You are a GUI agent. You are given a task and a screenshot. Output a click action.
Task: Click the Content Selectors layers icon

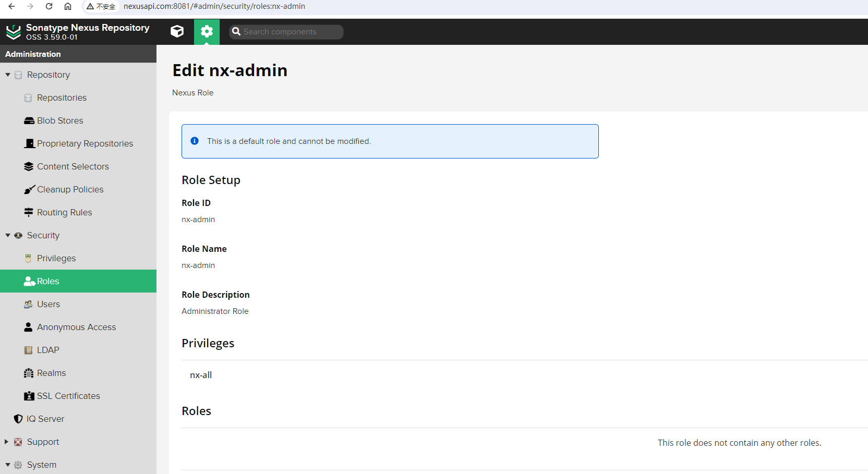[29, 166]
